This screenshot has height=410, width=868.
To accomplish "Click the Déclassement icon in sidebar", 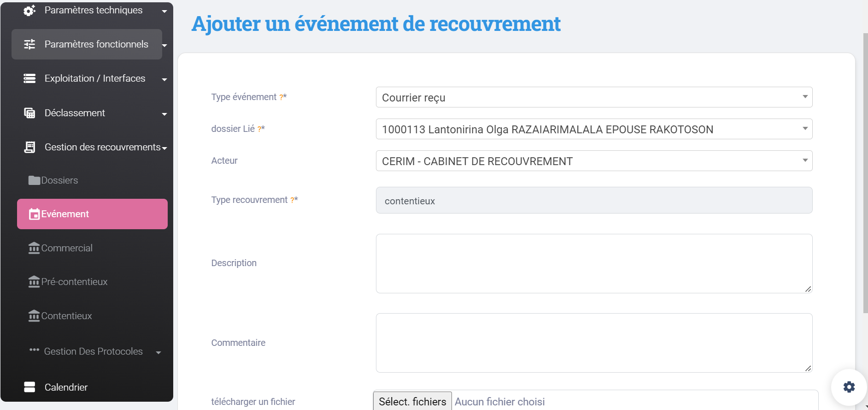I will [x=29, y=113].
